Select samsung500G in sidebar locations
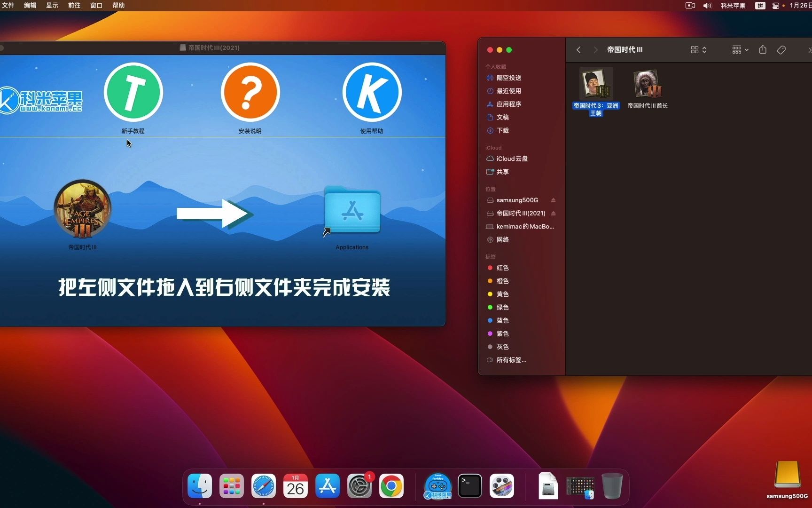812x508 pixels. pos(517,200)
